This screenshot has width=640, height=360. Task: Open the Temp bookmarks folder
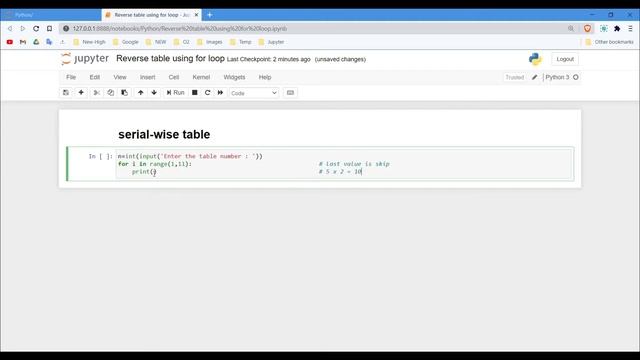[241, 42]
